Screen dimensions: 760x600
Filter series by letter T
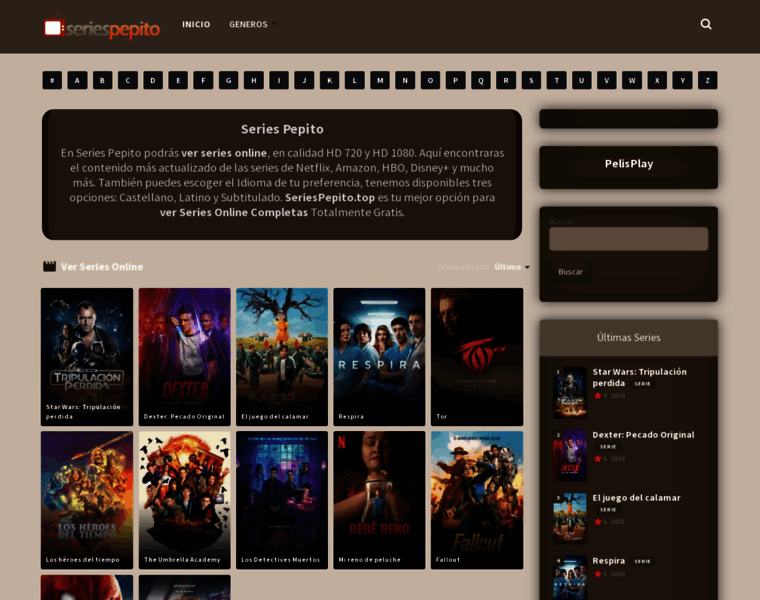556,80
